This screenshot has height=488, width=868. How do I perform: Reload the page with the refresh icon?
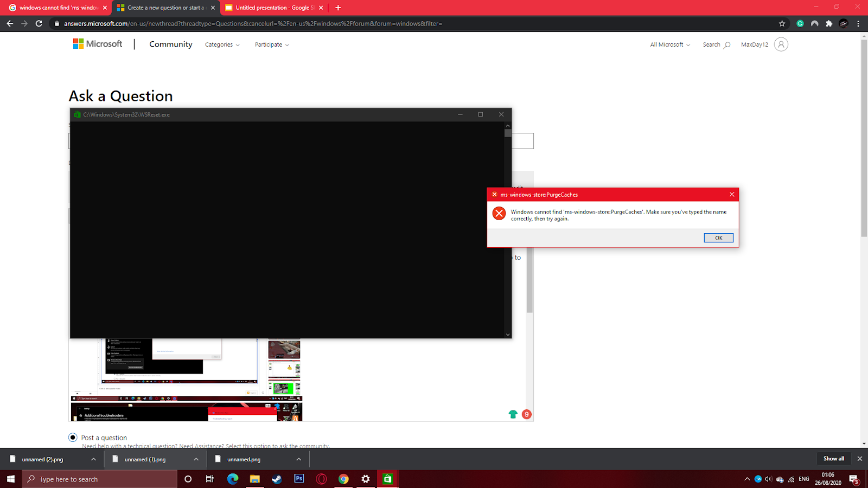(39, 23)
